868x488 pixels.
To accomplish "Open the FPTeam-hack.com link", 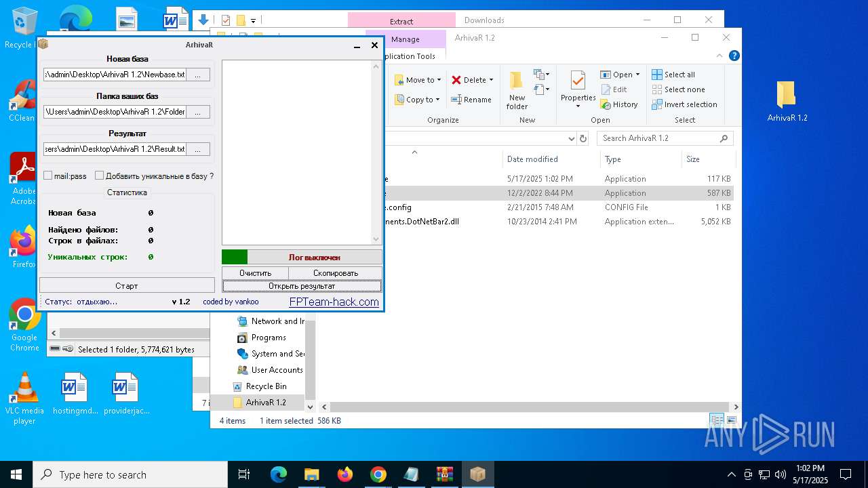I will pos(334,302).
